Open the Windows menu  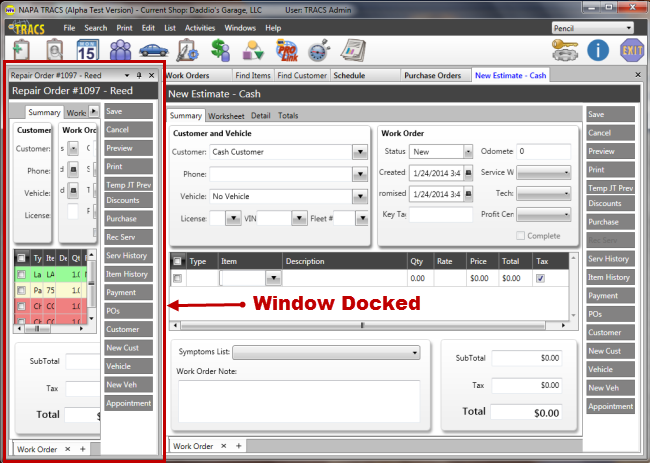point(240,28)
